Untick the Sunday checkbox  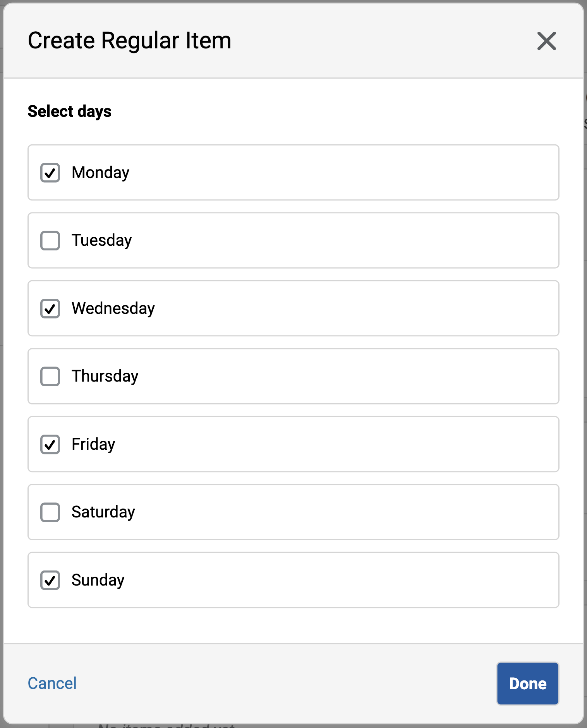point(50,580)
